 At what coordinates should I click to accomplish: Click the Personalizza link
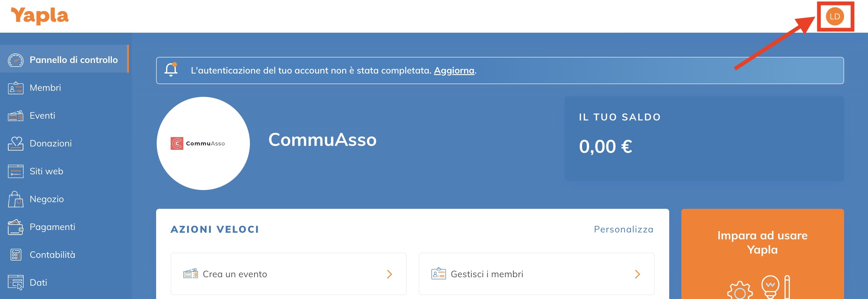[x=623, y=229]
